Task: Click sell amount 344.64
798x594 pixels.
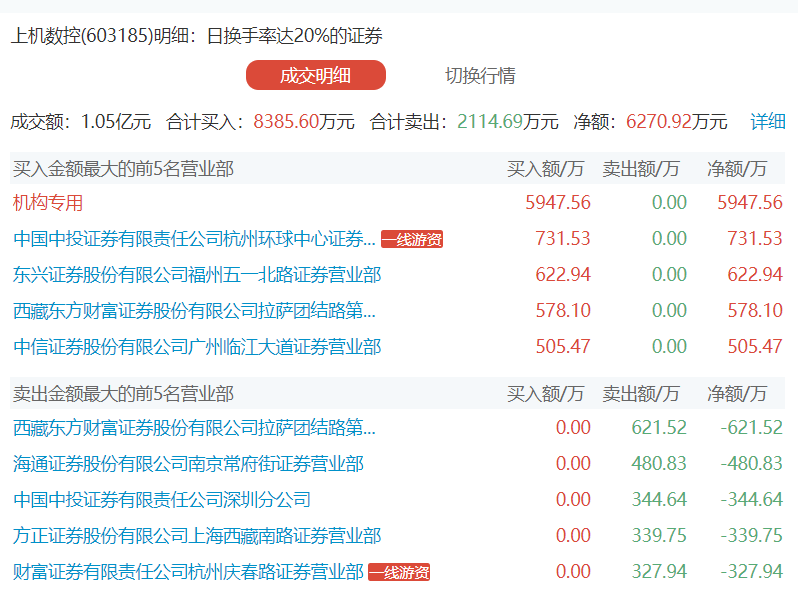Action: tap(659, 499)
